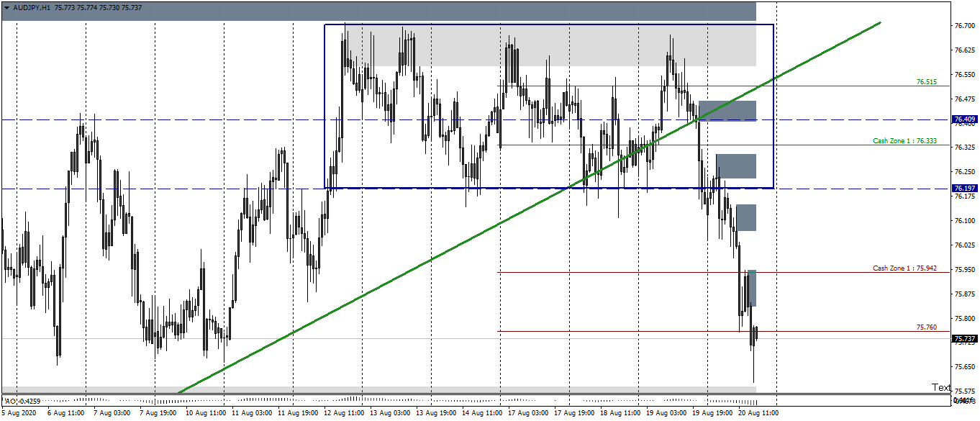
Task: Click the AUDJPY,H1 symbol title
Action: click(x=32, y=6)
